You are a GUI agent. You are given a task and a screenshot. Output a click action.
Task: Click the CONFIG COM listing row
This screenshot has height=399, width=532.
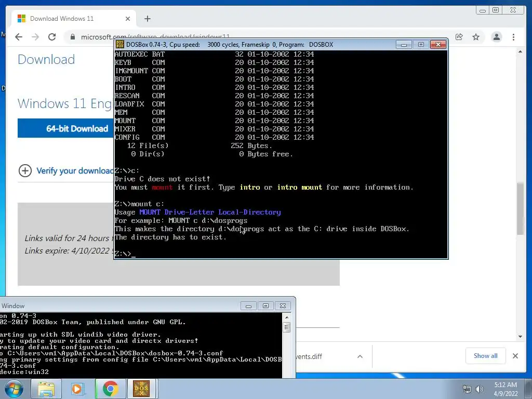(214, 137)
